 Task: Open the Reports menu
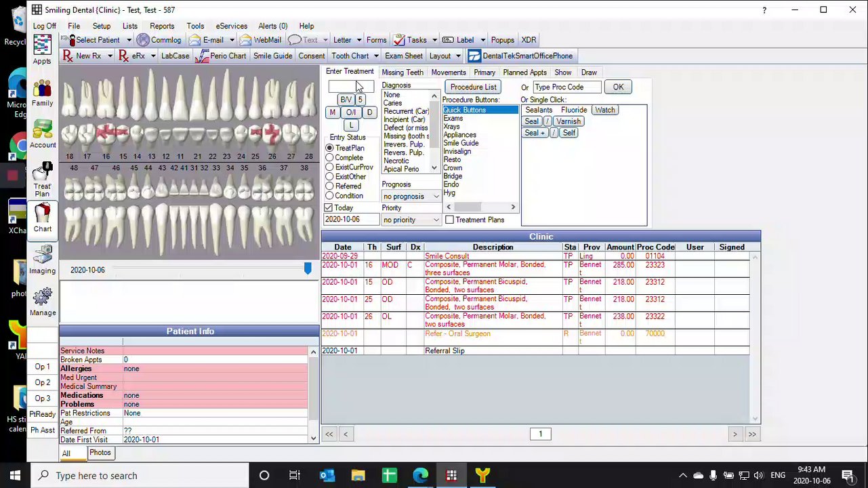[162, 26]
